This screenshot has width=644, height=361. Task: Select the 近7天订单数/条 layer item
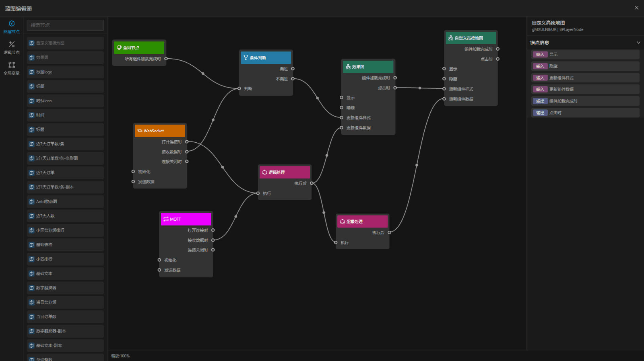pos(65,144)
